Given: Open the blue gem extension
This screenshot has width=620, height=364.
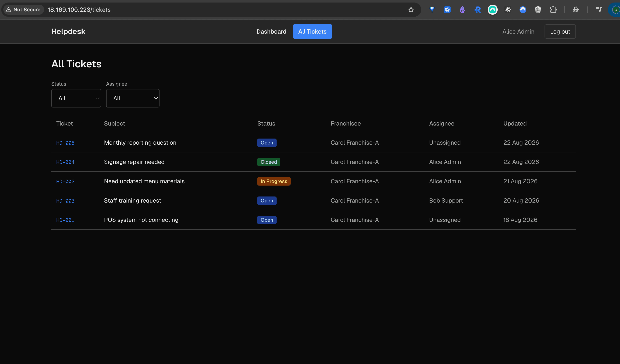Looking at the screenshot, I should tap(432, 10).
